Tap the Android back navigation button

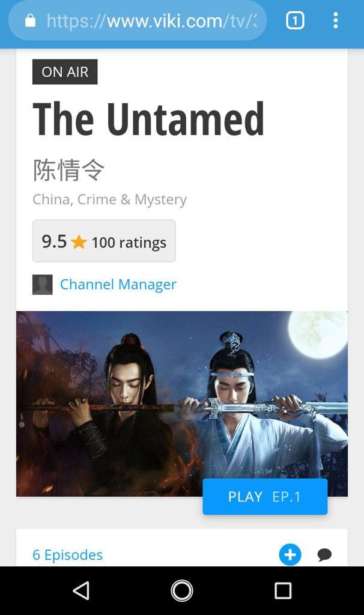pos(81,591)
